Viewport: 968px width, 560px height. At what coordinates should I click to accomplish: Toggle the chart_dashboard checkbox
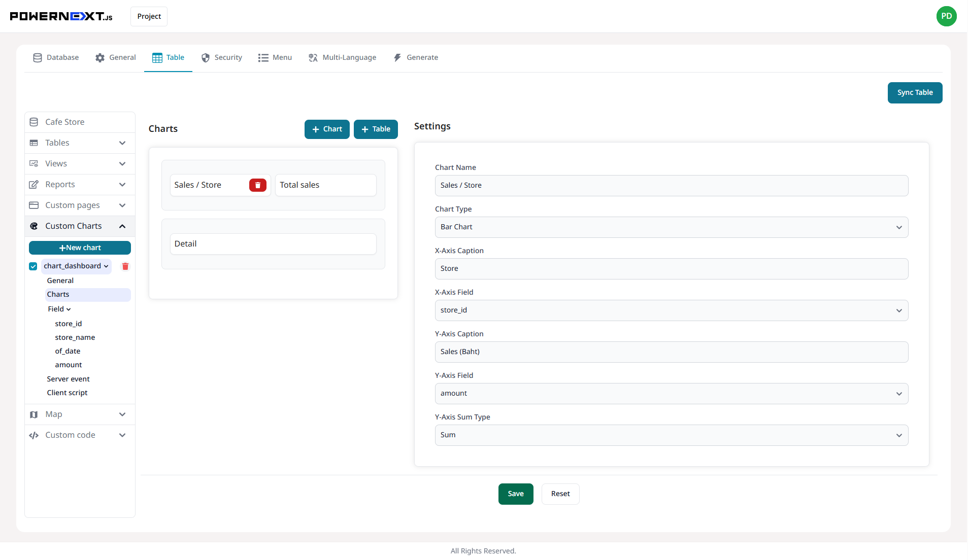click(33, 266)
